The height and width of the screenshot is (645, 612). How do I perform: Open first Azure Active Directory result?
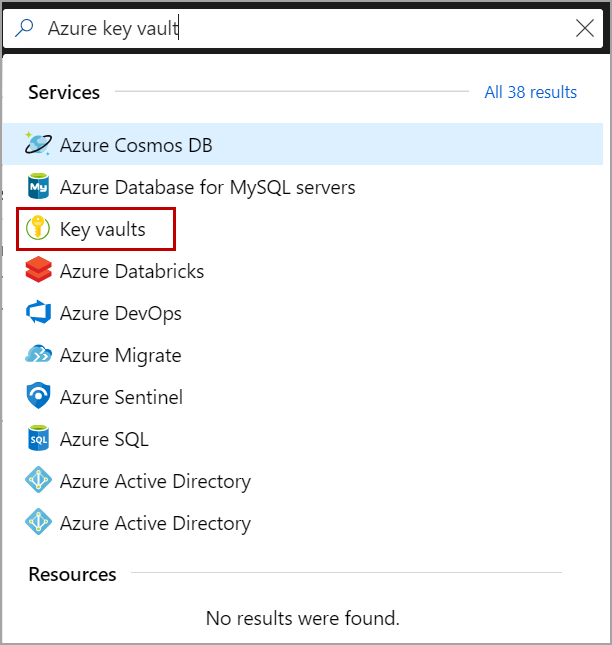click(x=155, y=481)
